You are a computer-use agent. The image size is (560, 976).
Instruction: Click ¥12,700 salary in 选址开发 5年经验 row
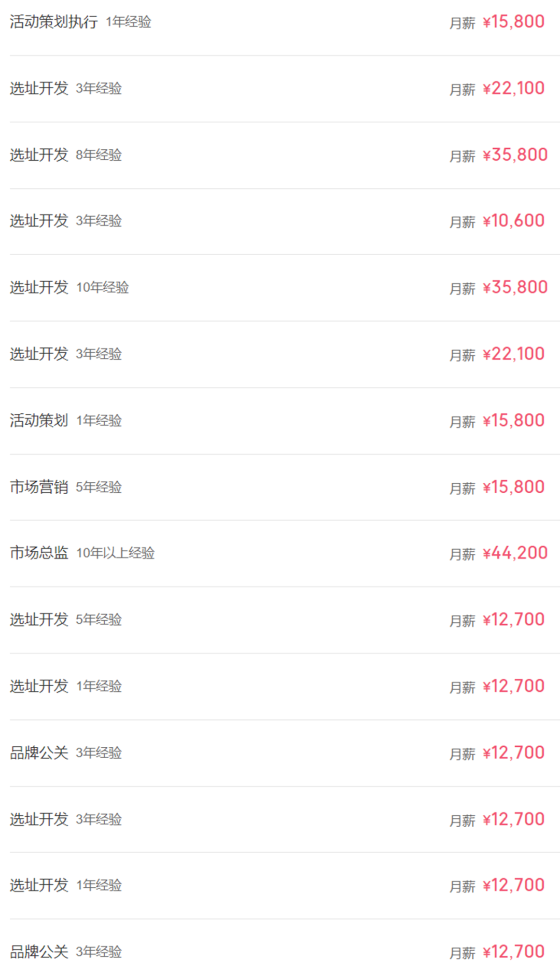(x=513, y=619)
